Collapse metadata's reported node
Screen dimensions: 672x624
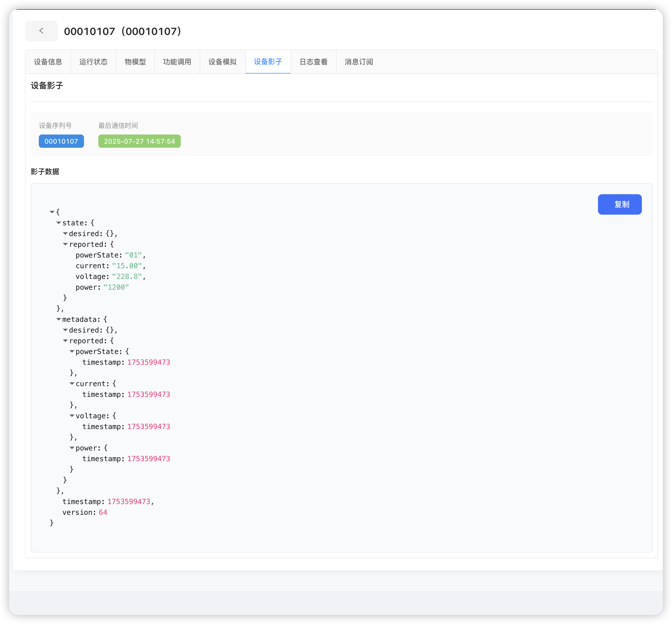click(x=65, y=341)
